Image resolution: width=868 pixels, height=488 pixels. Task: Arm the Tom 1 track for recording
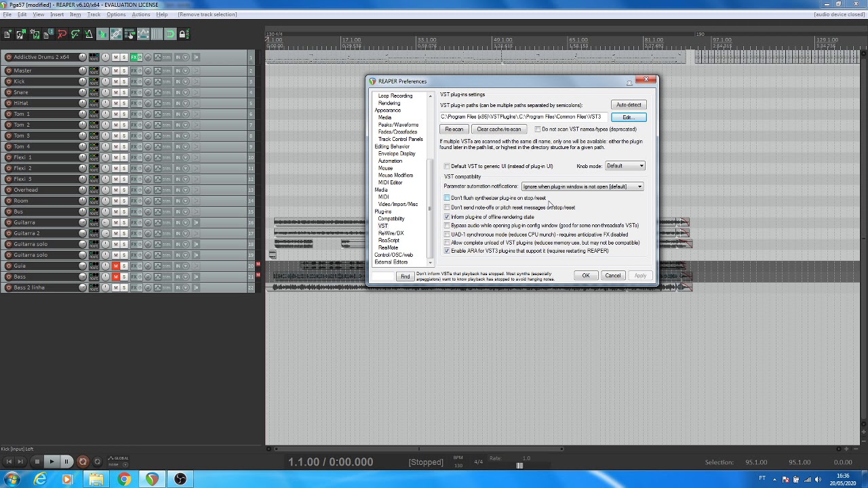coord(8,114)
